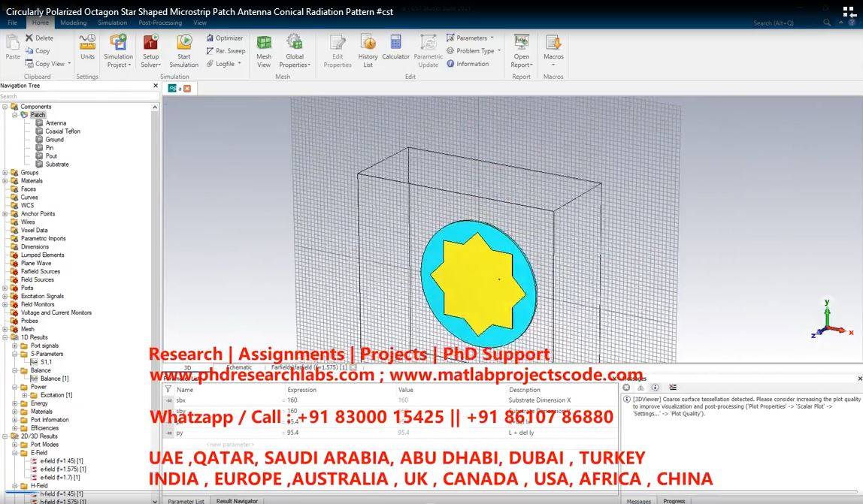Image resolution: width=863 pixels, height=504 pixels.
Task: Switch to Result Navigator tab
Action: tap(237, 501)
